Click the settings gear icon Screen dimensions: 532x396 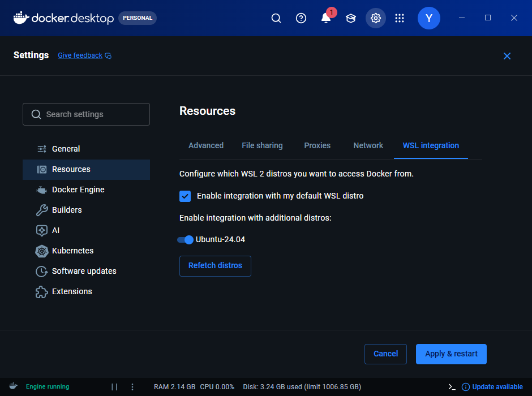point(376,18)
